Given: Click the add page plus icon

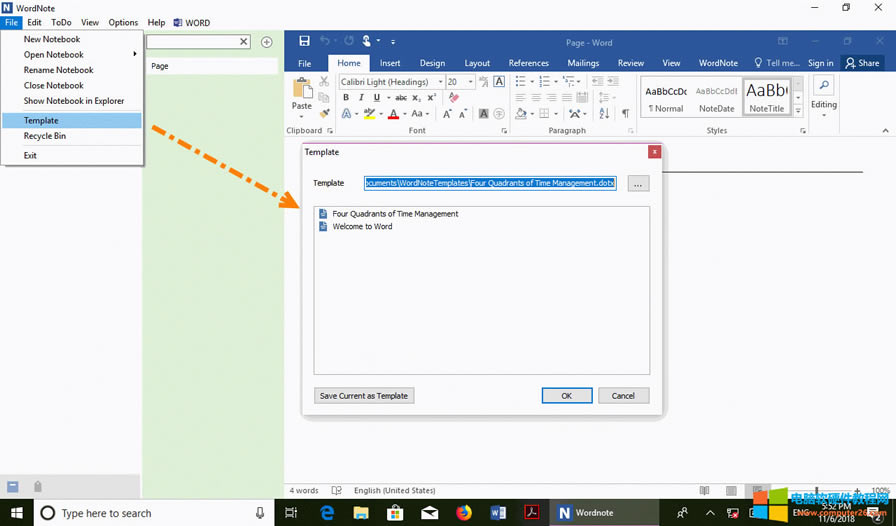Looking at the screenshot, I should coord(267,42).
